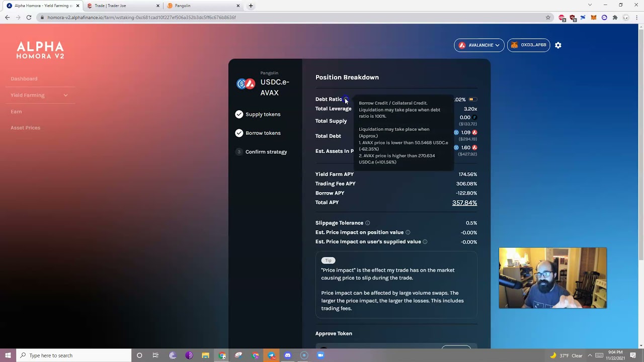Go to the Confirm strategy step
This screenshot has width=644, height=362.
click(261, 152)
